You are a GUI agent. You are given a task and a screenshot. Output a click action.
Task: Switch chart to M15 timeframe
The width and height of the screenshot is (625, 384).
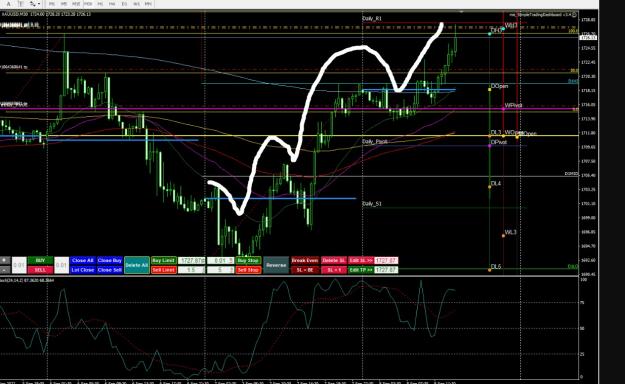[x=76, y=4]
